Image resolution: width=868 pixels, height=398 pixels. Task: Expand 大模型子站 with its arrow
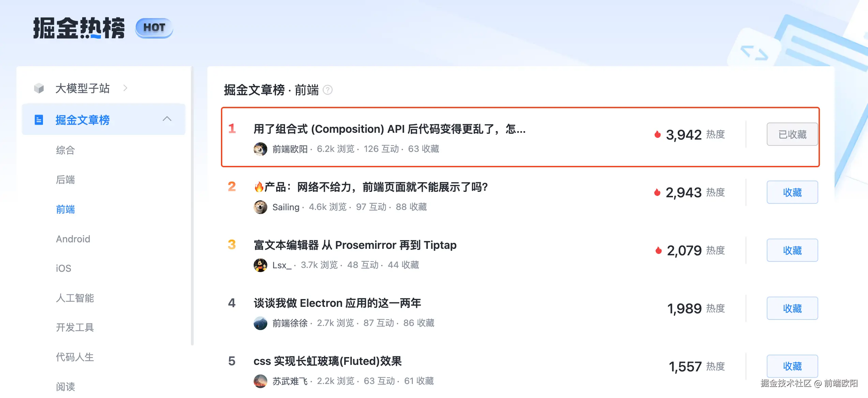[x=125, y=88]
